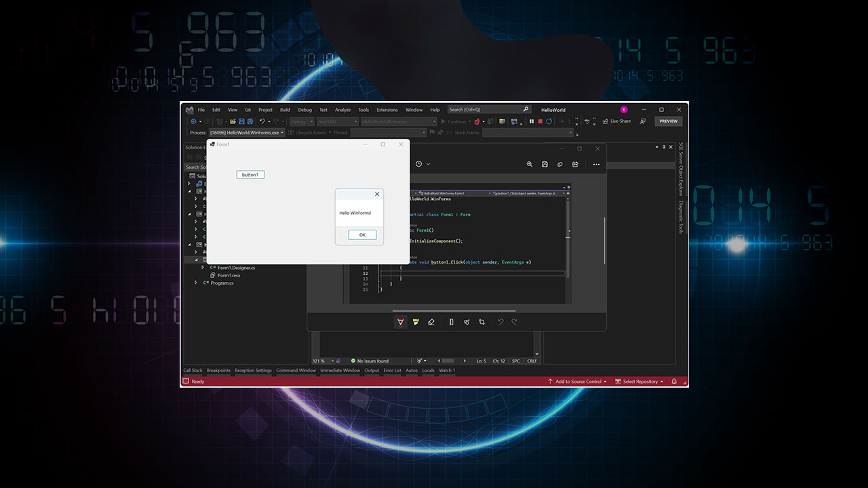Open the Immediate Window tab
The image size is (868, 488).
coord(340,371)
